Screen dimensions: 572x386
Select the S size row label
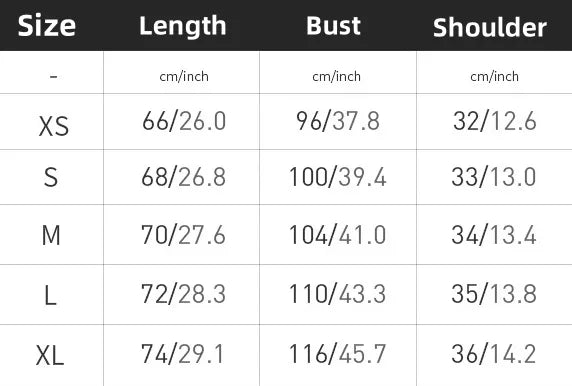click(51, 177)
